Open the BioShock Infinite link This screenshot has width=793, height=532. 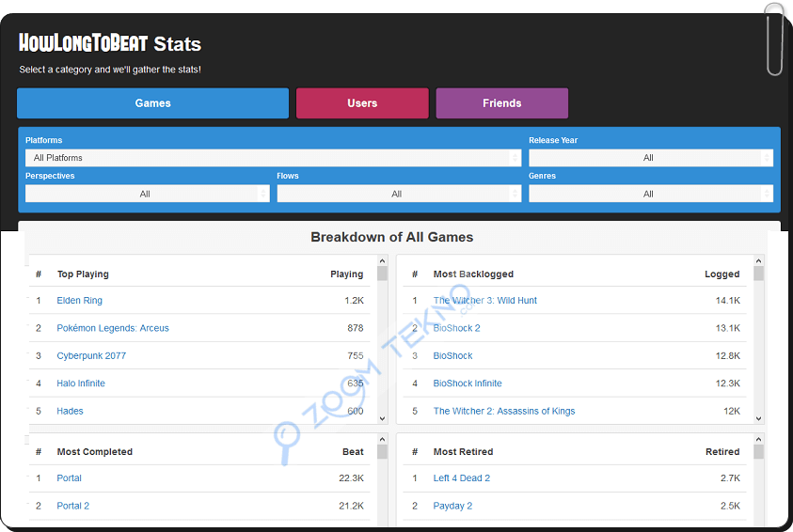[x=468, y=383]
